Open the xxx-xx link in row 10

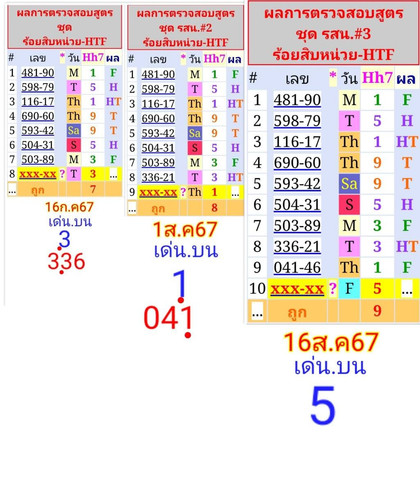coord(297,289)
